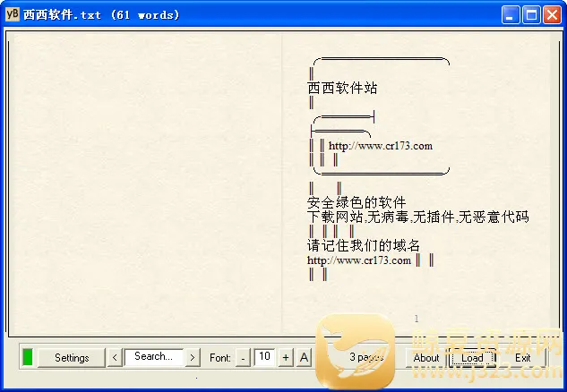The width and height of the screenshot is (567, 392).
Task: Open the Settings dialog
Action: click(72, 357)
